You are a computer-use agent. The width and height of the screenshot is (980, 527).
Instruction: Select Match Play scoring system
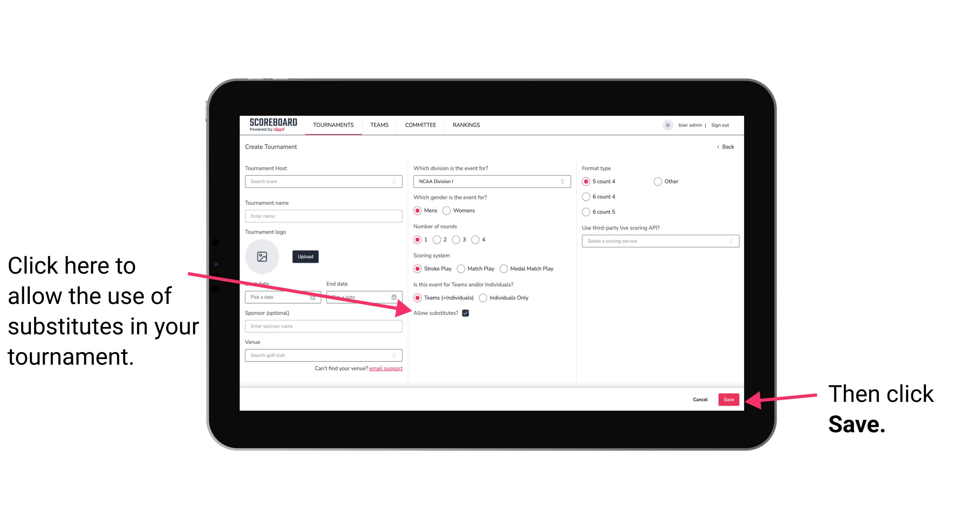[x=462, y=268]
